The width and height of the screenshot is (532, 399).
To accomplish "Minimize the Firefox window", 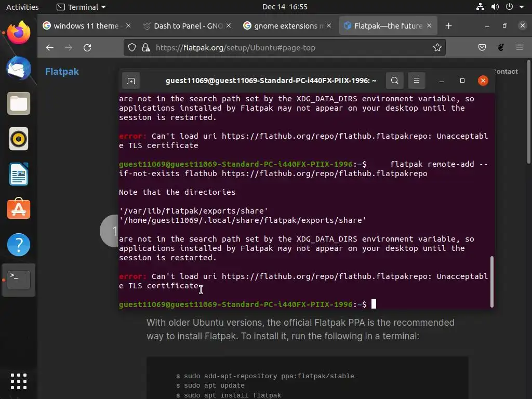I will pyautogui.click(x=487, y=26).
